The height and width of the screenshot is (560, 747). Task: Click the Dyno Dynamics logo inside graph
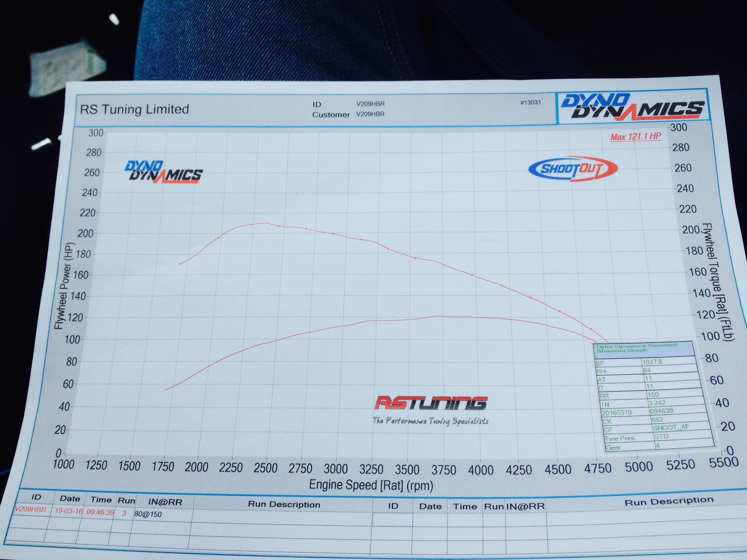163,172
